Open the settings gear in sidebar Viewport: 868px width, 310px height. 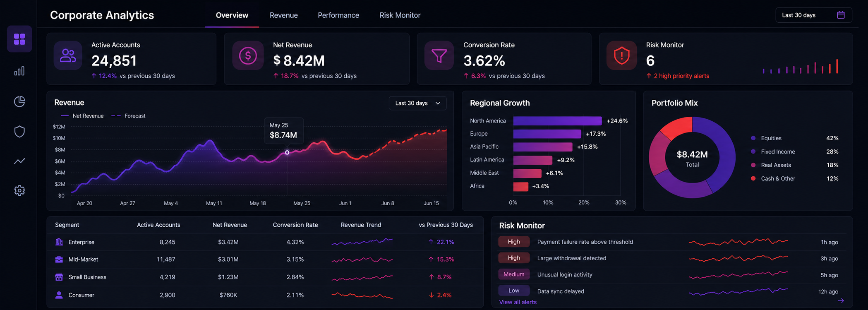[x=19, y=190]
